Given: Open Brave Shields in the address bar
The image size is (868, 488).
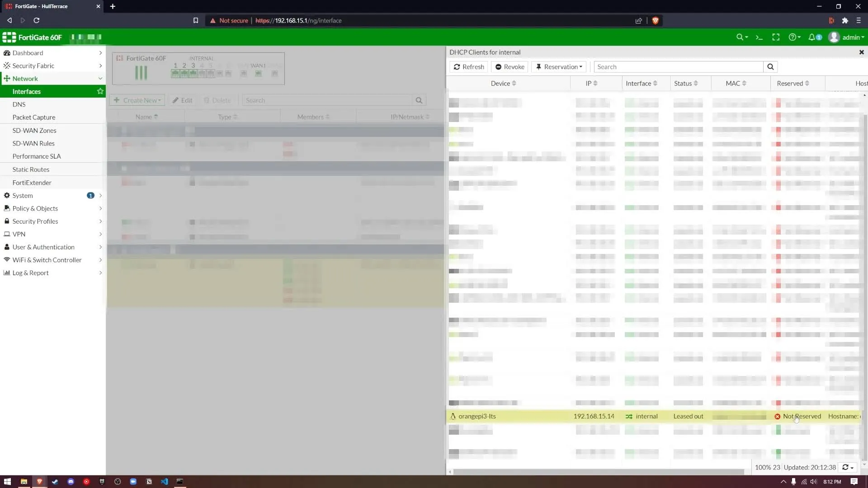Looking at the screenshot, I should (x=656, y=20).
